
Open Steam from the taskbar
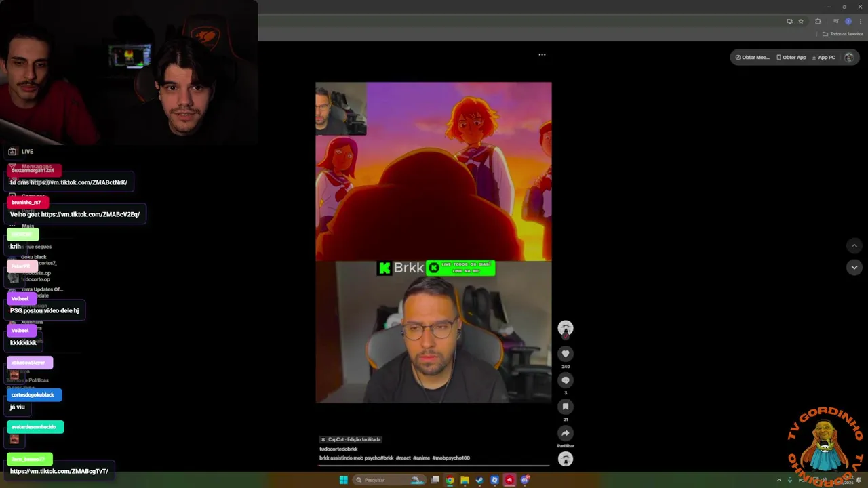click(x=479, y=480)
